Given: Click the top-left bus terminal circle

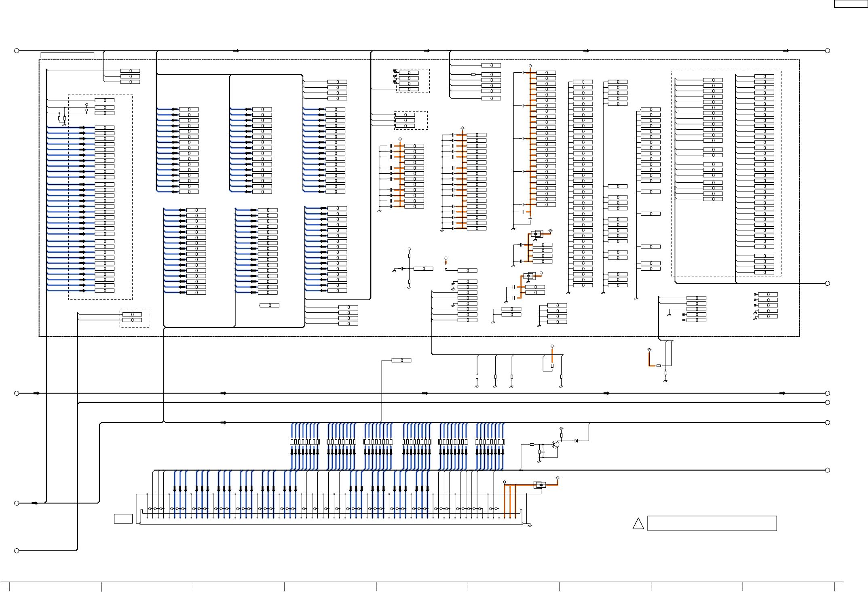Looking at the screenshot, I should pyautogui.click(x=17, y=51).
